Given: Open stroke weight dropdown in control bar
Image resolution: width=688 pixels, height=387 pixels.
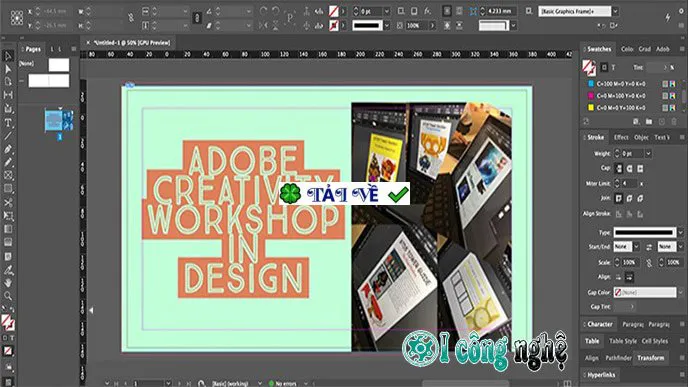Looking at the screenshot, I should coord(387,11).
